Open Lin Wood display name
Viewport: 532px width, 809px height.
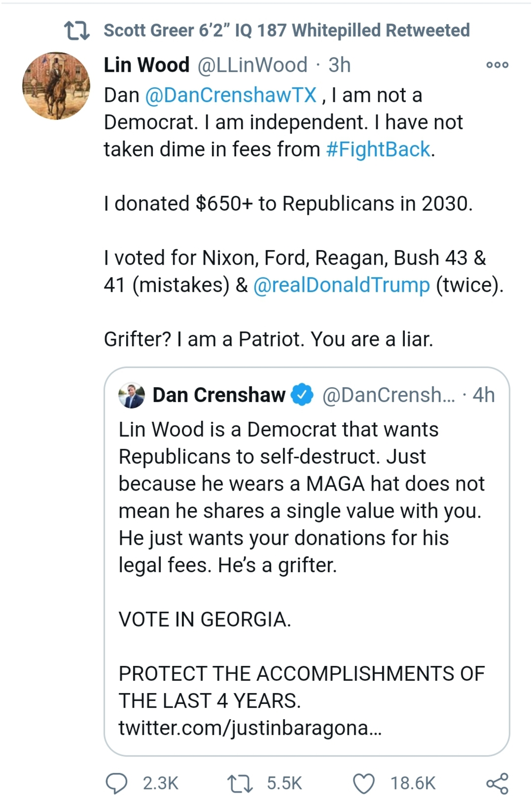[x=147, y=65]
